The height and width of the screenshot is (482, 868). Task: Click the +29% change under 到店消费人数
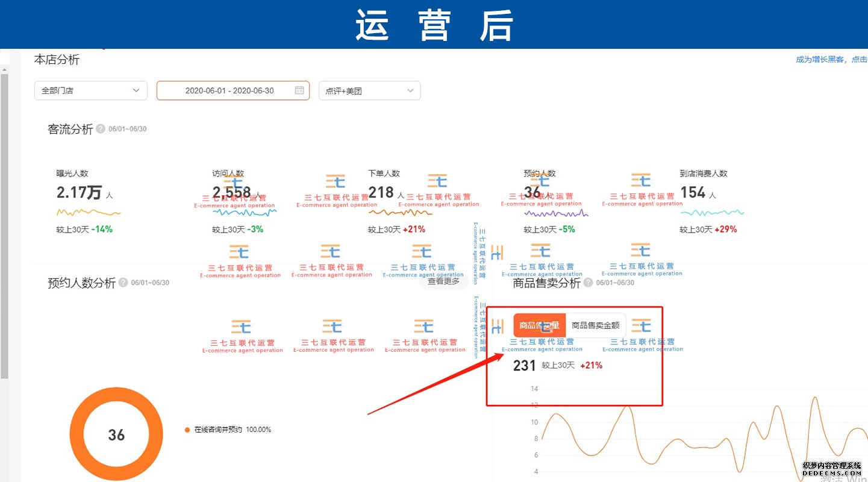pos(725,229)
